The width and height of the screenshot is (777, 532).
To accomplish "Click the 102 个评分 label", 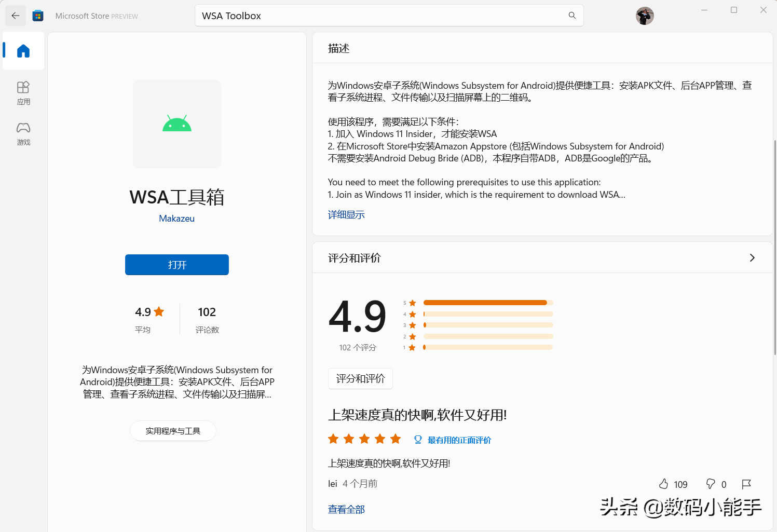I will tap(358, 348).
